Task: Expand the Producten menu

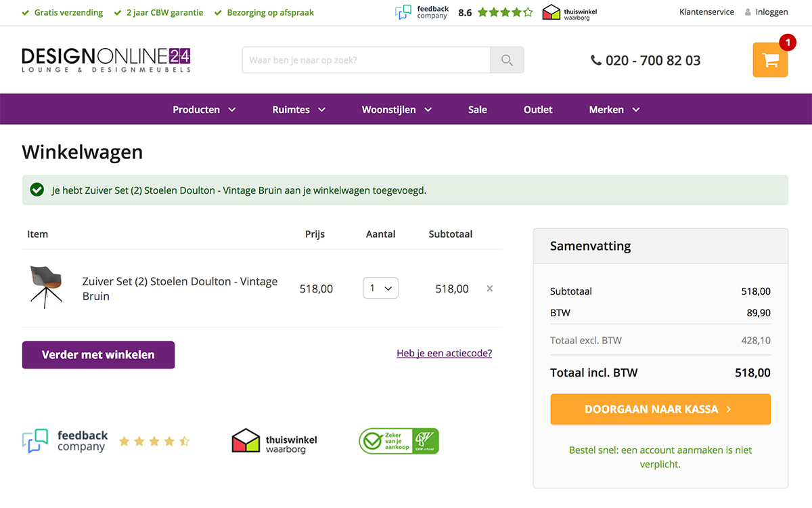Action: coord(204,110)
